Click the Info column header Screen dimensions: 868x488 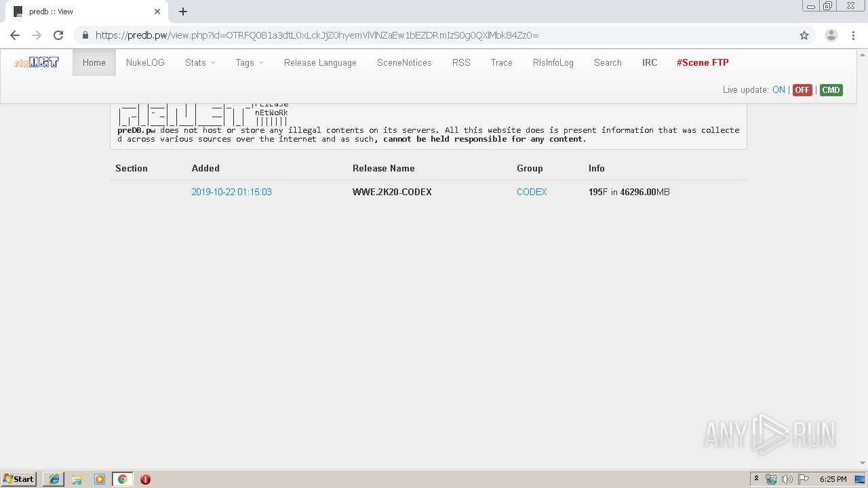[x=597, y=168]
